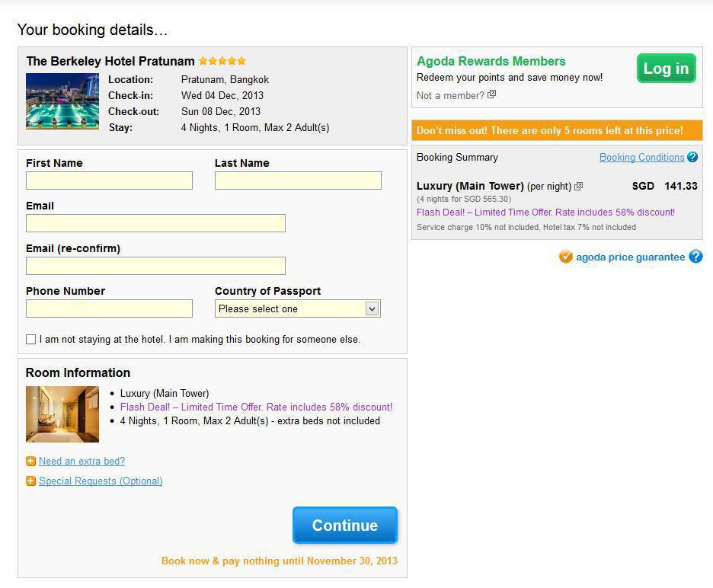Screen dimensions: 713x588
Task: Click the plus icon beside Special Requests
Action: pos(30,481)
